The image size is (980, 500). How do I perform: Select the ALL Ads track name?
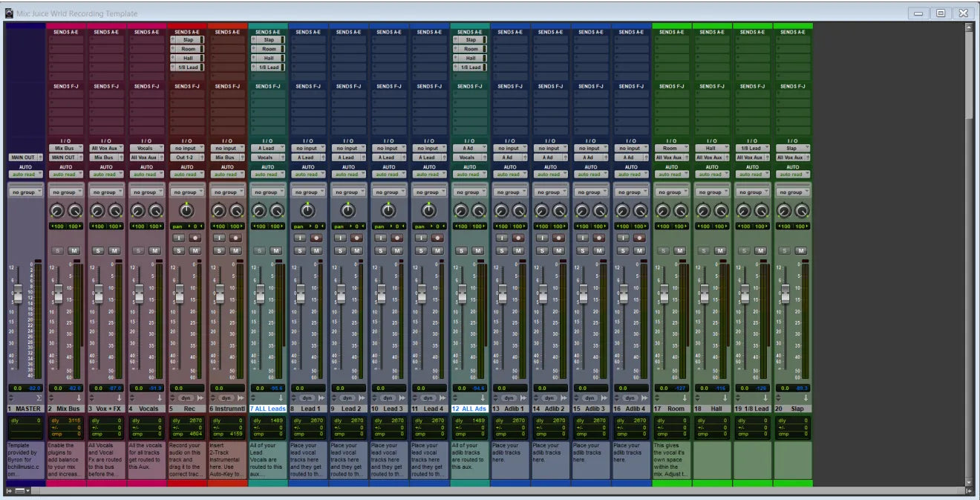click(469, 409)
